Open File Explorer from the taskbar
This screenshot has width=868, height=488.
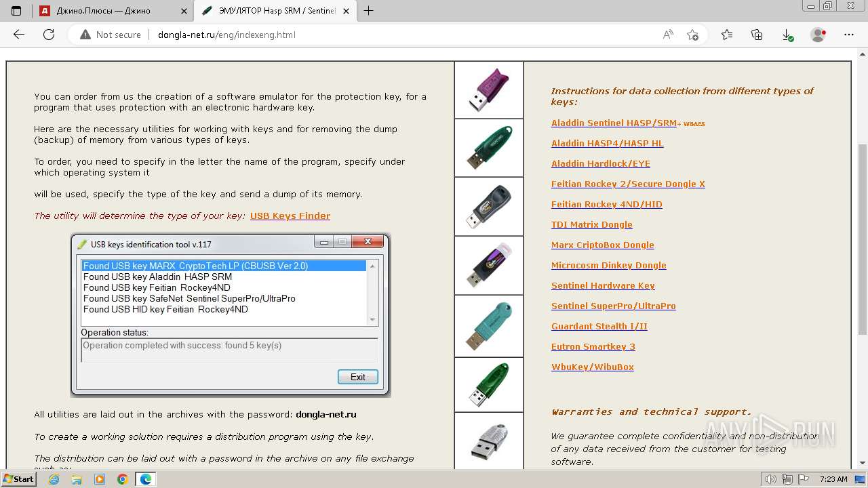[x=77, y=479]
